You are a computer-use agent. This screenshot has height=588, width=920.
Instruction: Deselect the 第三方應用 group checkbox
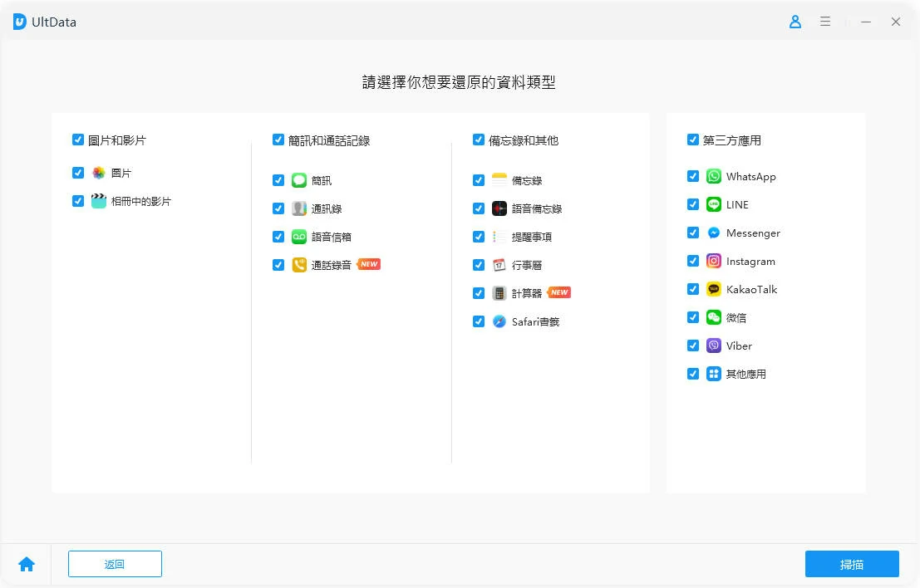(x=693, y=140)
